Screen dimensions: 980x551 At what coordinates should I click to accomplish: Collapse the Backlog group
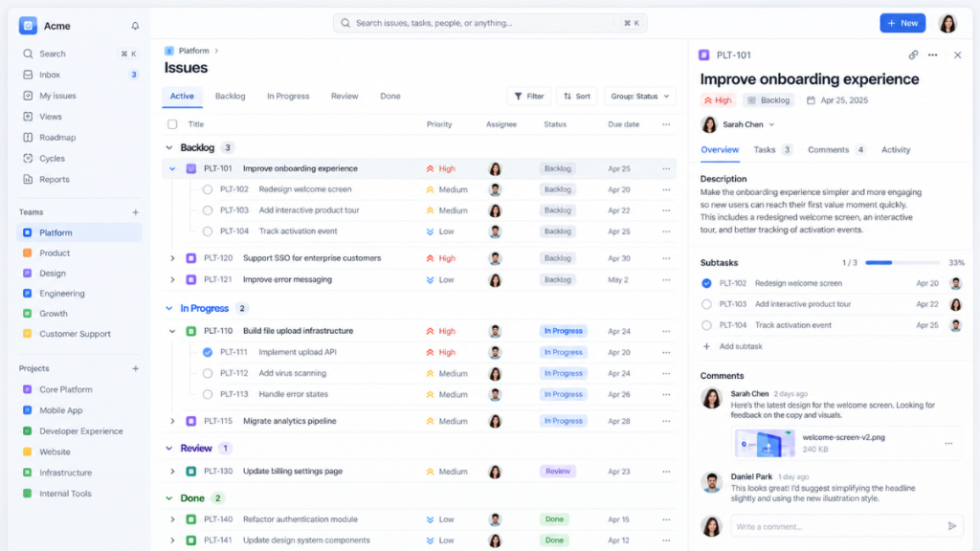point(168,147)
